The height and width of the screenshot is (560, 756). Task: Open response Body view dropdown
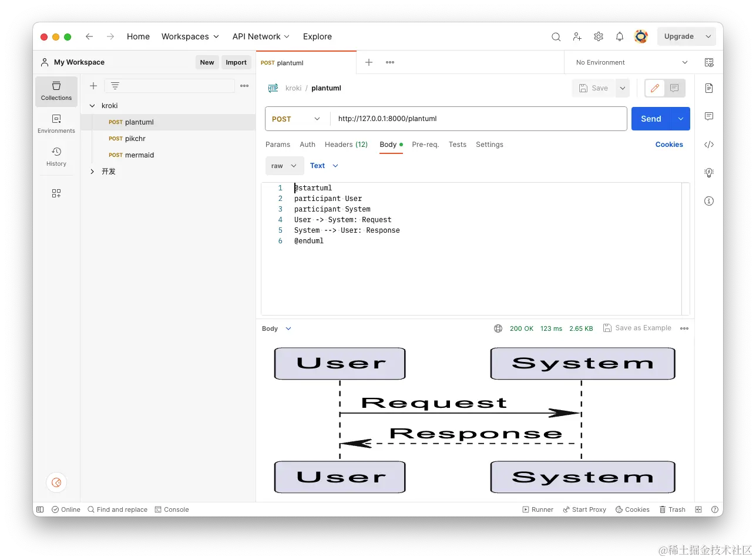click(x=277, y=328)
